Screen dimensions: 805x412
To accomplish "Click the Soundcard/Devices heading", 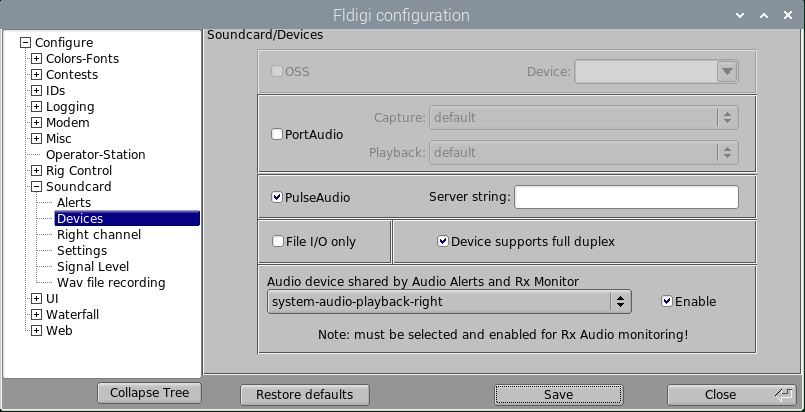I will pos(265,35).
